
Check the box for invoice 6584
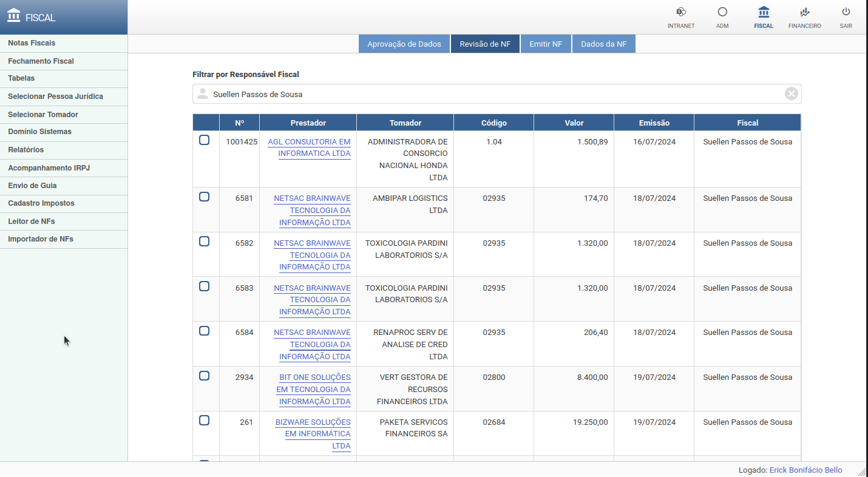(205, 331)
